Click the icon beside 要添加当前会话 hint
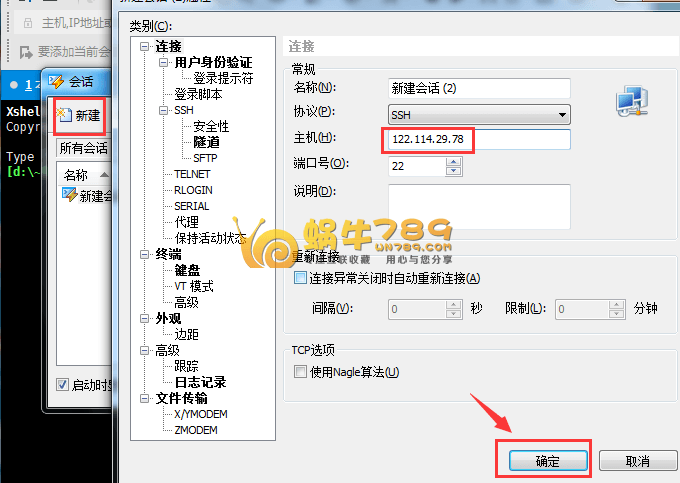680x483 pixels. pos(26,50)
